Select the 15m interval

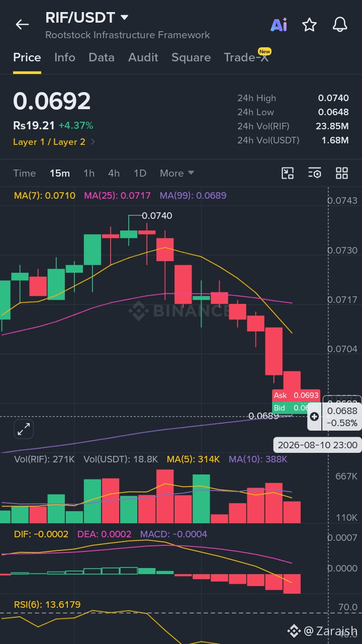click(x=60, y=173)
